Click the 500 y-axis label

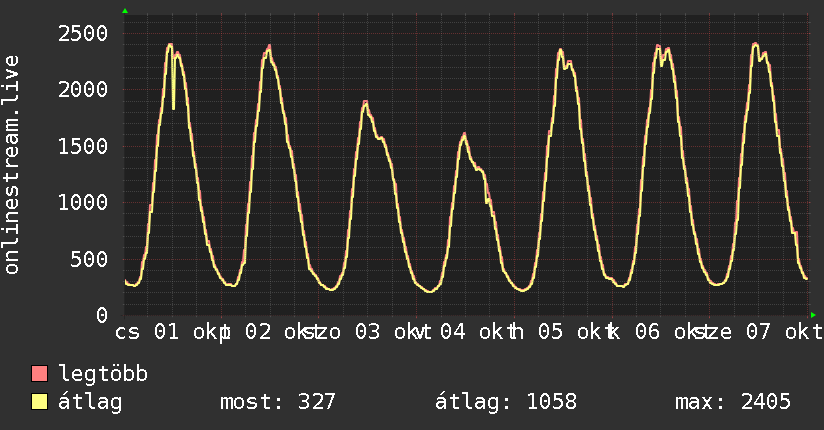point(89,259)
